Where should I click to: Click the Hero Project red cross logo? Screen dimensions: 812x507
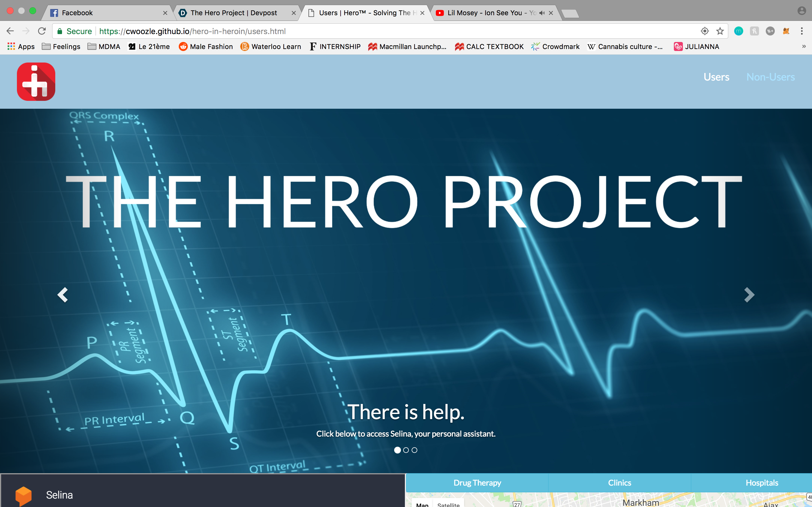click(36, 81)
